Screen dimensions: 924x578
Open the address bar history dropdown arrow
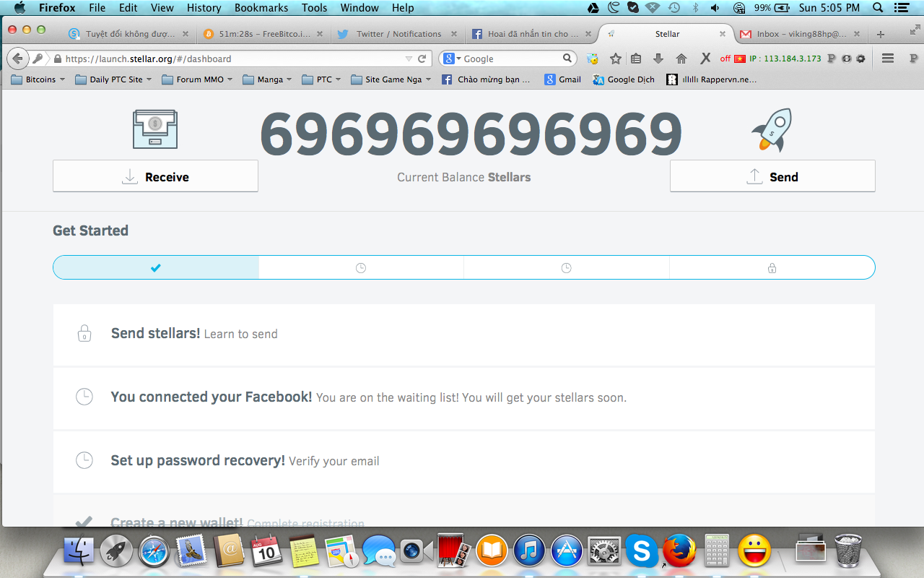(409, 59)
